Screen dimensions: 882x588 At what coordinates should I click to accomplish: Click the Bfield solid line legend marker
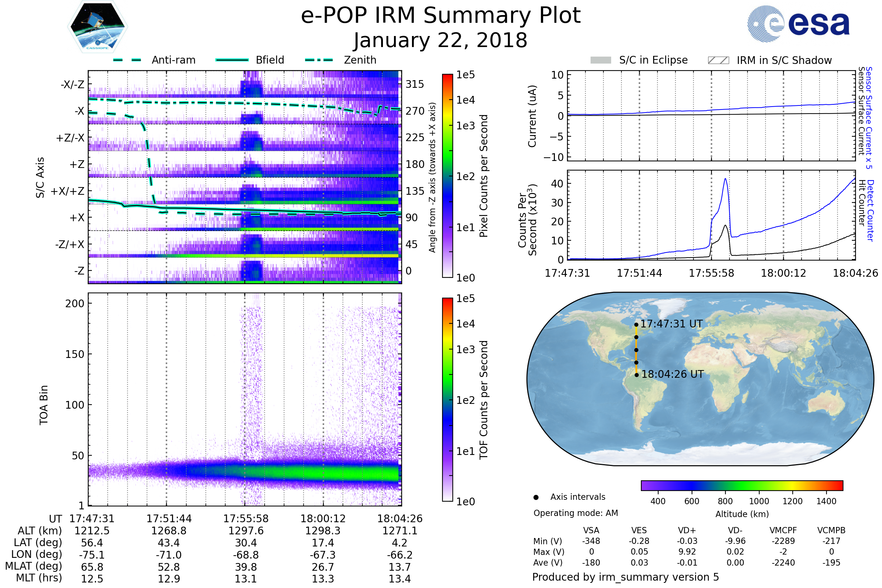point(232,60)
